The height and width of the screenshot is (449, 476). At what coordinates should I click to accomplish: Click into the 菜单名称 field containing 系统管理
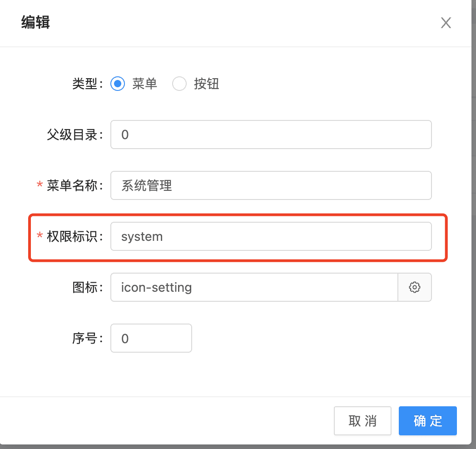tap(271, 185)
